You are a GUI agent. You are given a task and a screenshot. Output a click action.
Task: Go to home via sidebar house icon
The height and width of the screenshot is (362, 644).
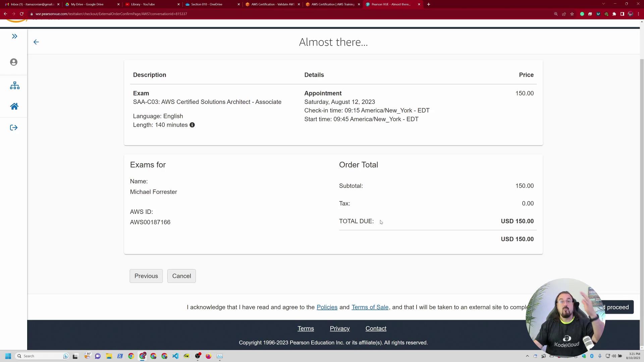click(x=14, y=107)
